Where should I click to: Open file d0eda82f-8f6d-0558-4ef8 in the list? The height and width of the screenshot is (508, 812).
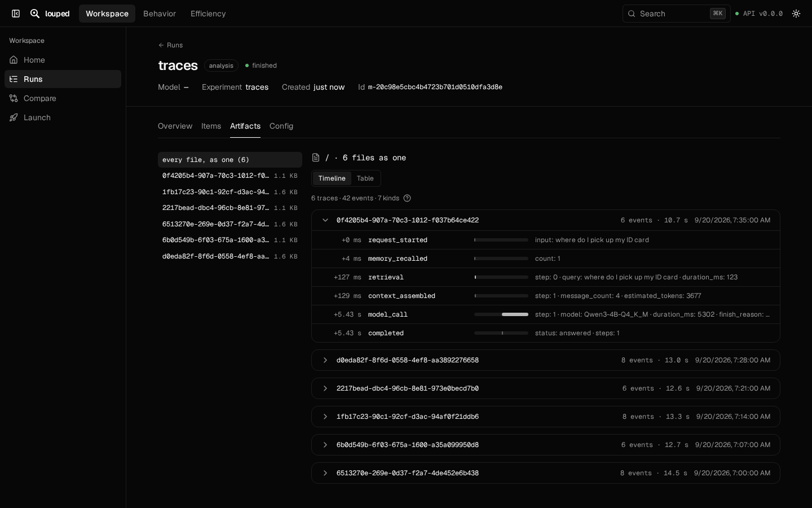(230, 256)
